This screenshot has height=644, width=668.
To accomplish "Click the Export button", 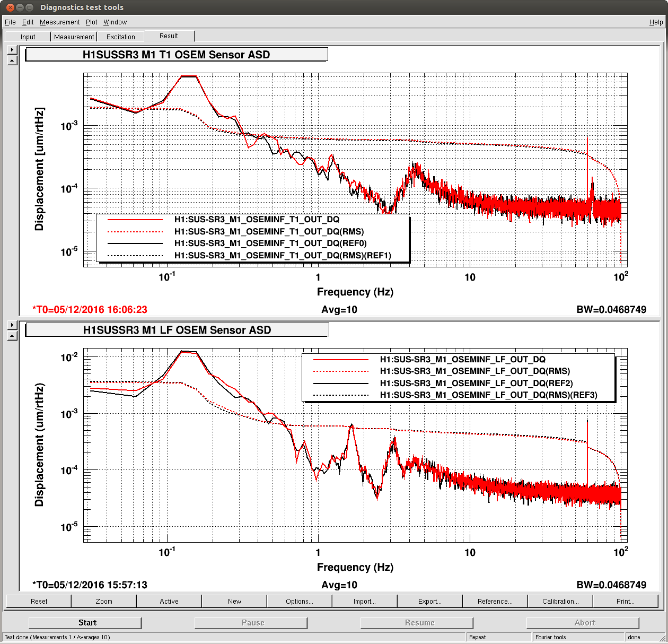I will (x=430, y=601).
